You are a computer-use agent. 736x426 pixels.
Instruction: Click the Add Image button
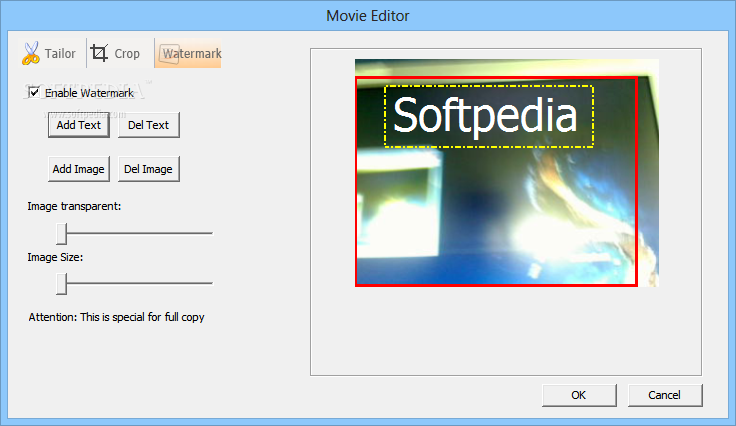(x=79, y=169)
